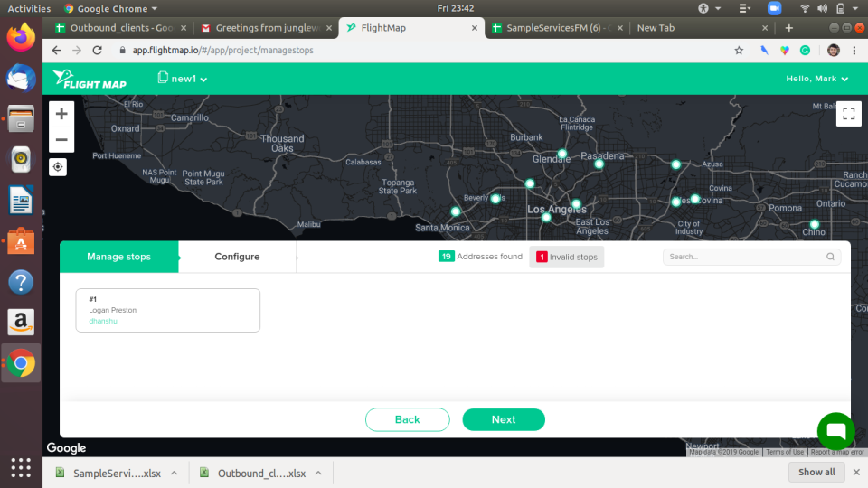Image resolution: width=868 pixels, height=488 pixels.
Task: Switch to Outbound_clients browser tab
Action: click(x=122, y=28)
